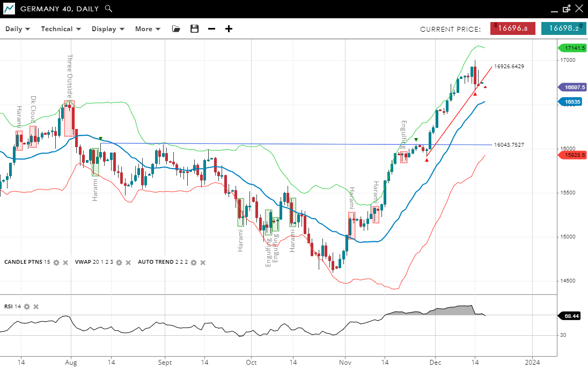
Task: Click the search magnifier beside Germany 40 title
Action: 108,9
